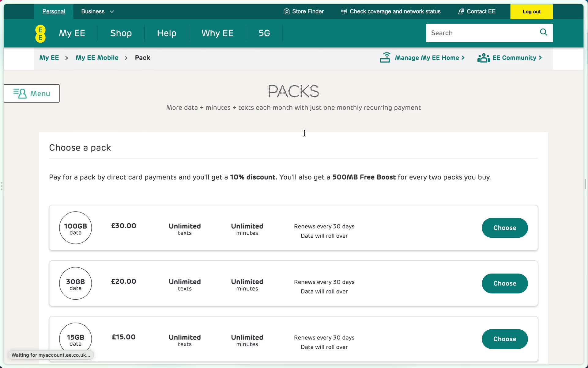Open the Shop menu

tap(121, 33)
